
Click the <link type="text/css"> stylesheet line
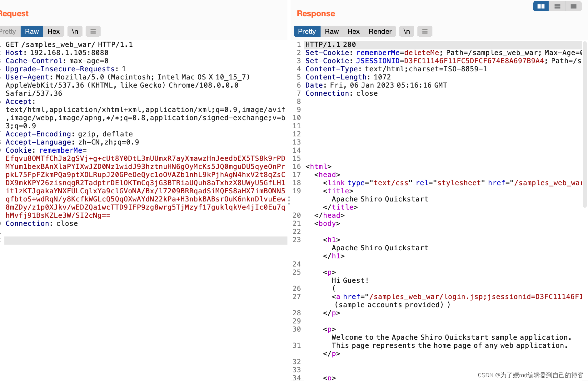click(x=452, y=183)
